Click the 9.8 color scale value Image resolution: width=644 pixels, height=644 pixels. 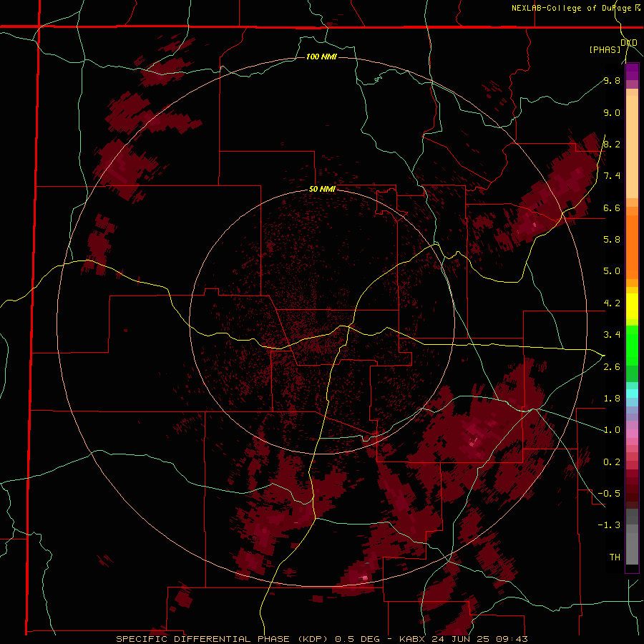point(612,80)
